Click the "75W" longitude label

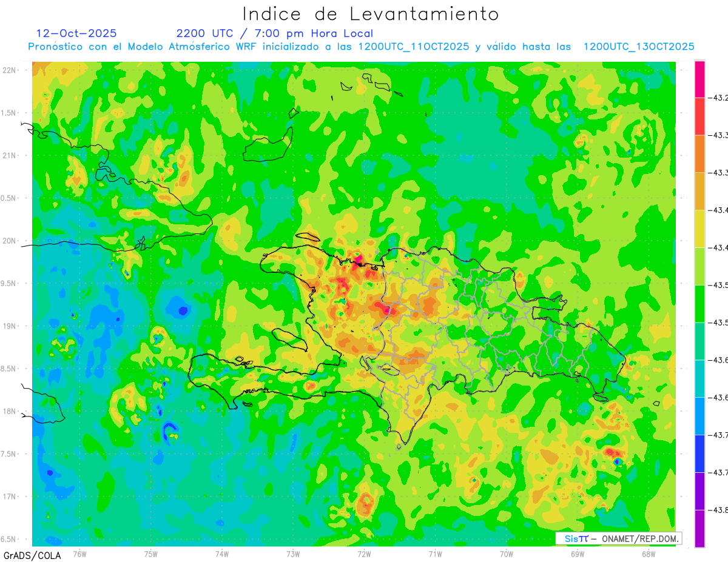tap(150, 553)
